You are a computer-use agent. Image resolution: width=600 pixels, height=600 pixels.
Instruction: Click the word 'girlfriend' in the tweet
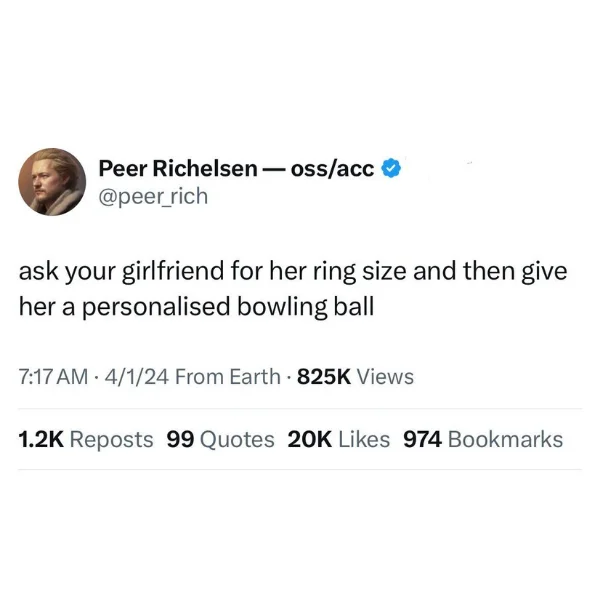(x=173, y=272)
